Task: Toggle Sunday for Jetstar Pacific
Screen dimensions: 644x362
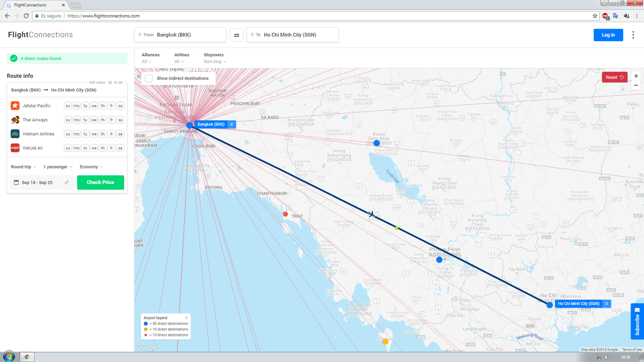Action: [x=67, y=106]
